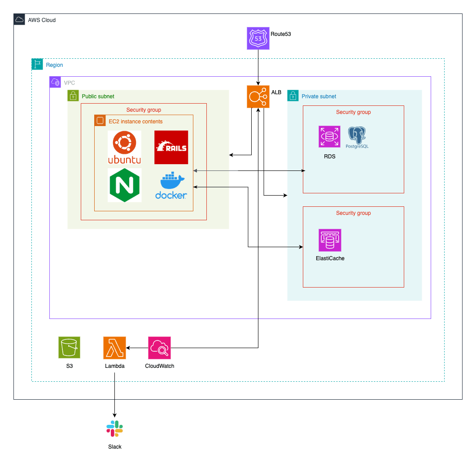Select the ALB load balancer icon
The height and width of the screenshot is (467, 476).
point(258,96)
